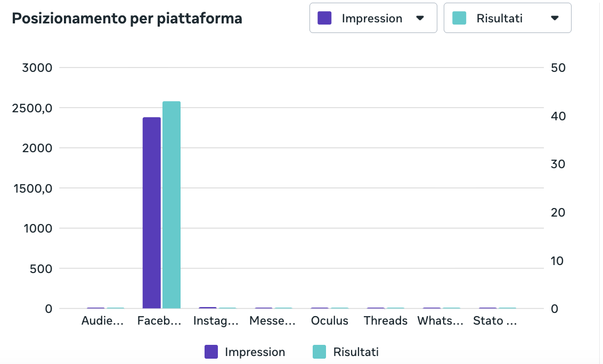Viewport: 603px width, 364px height.
Task: Click the Audience Network axis label
Action: tap(102, 320)
